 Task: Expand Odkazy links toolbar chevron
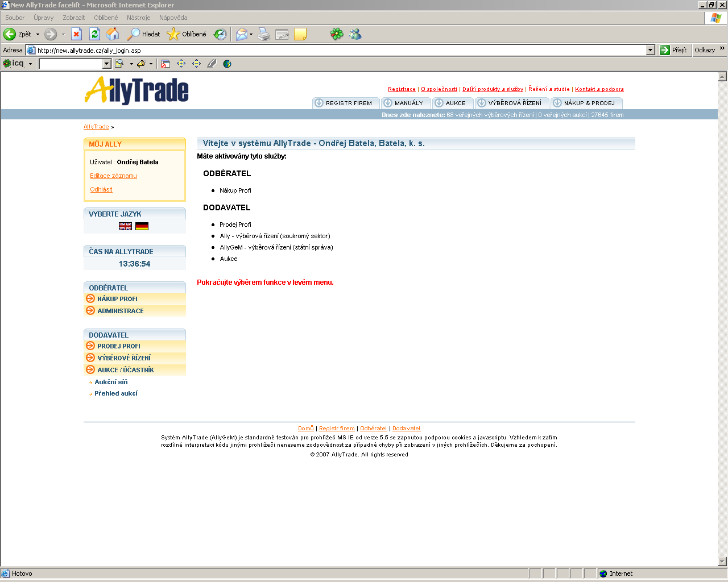point(722,49)
